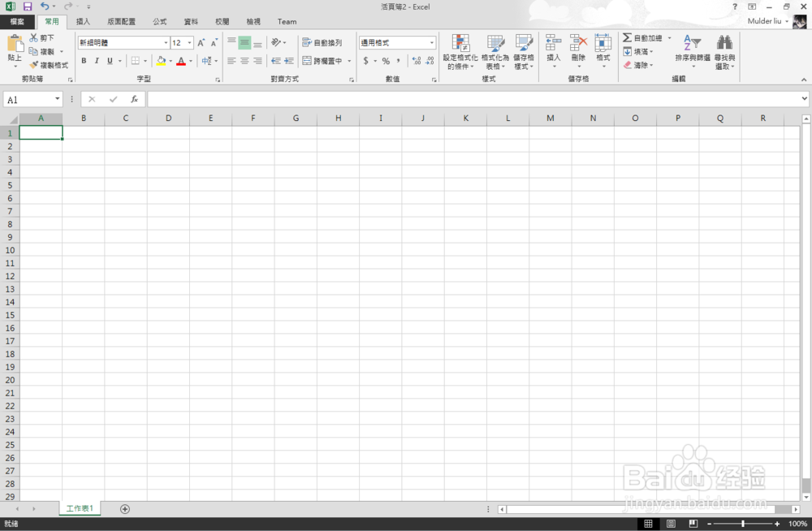Viewport: 812px width, 531px height.
Task: Open Sort and Filter icon
Action: (x=693, y=42)
